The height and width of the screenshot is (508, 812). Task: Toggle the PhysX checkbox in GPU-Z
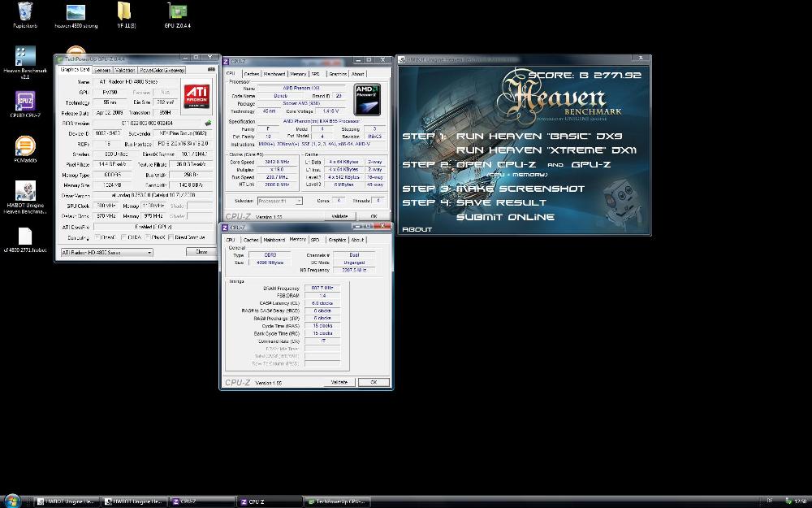(x=148, y=237)
